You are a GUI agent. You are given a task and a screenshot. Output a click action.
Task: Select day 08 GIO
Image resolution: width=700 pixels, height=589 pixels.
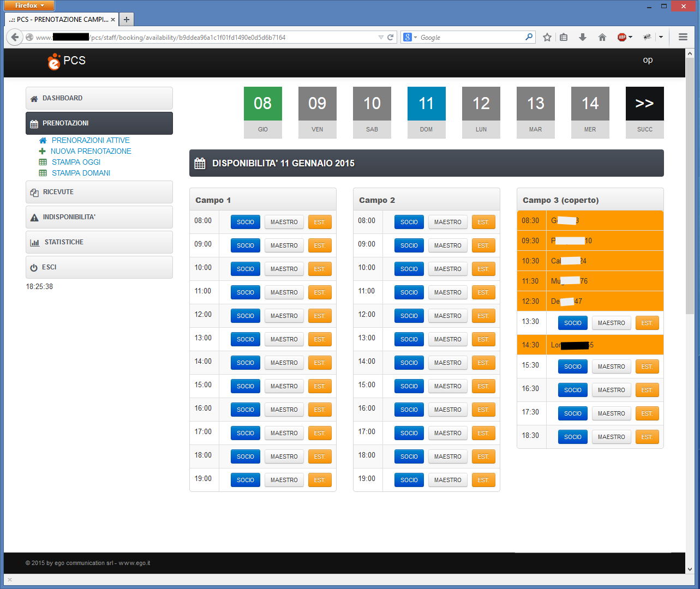point(263,112)
